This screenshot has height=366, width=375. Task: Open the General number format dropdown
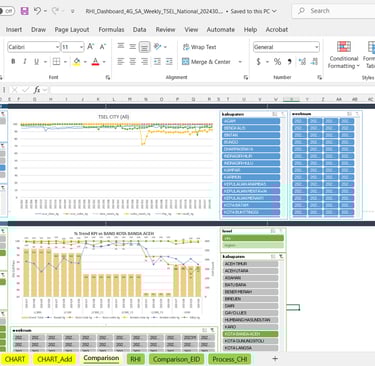tap(316, 47)
